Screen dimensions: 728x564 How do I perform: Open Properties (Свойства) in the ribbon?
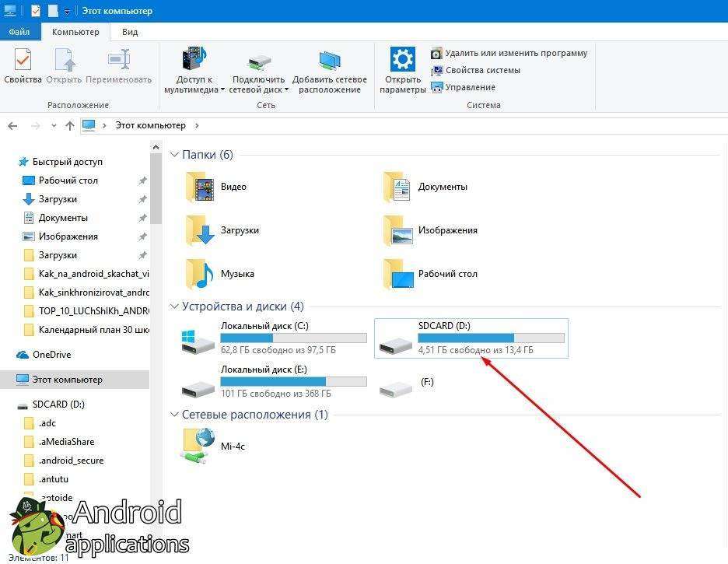23,66
